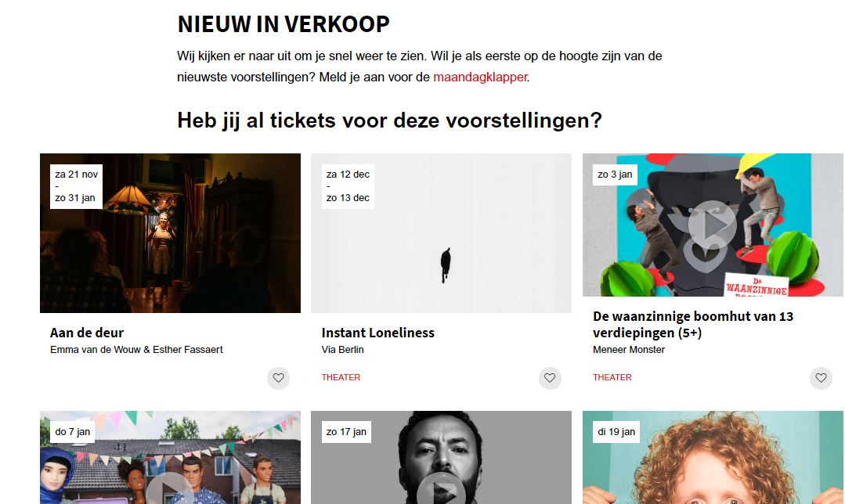Open De waanzinnige boomhut van 13 verdiepingen title
845x504 pixels.
pyautogui.click(x=693, y=324)
